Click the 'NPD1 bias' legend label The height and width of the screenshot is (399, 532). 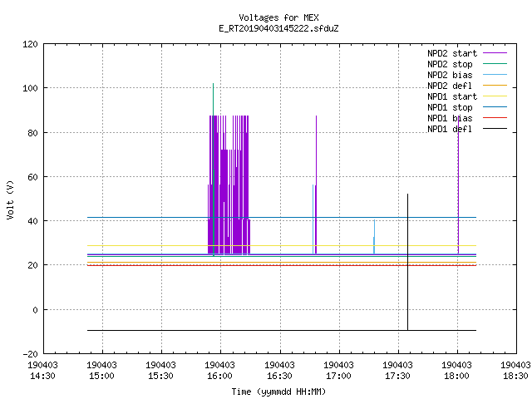pyautogui.click(x=450, y=118)
